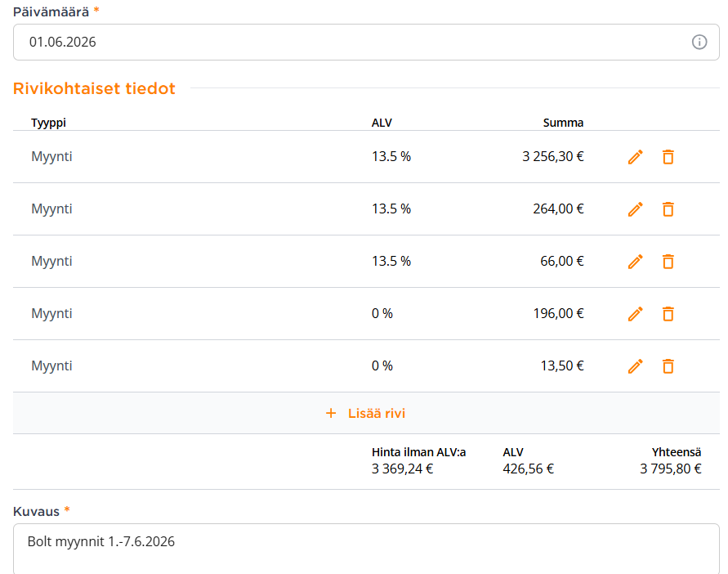Add a new row with Lisää rivi
The height and width of the screenshot is (574, 728).
pos(366,413)
